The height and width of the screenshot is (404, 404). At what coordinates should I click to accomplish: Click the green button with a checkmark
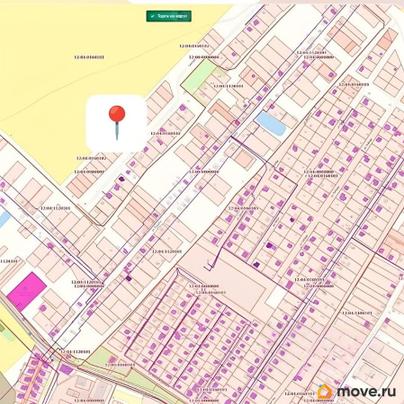click(x=169, y=16)
